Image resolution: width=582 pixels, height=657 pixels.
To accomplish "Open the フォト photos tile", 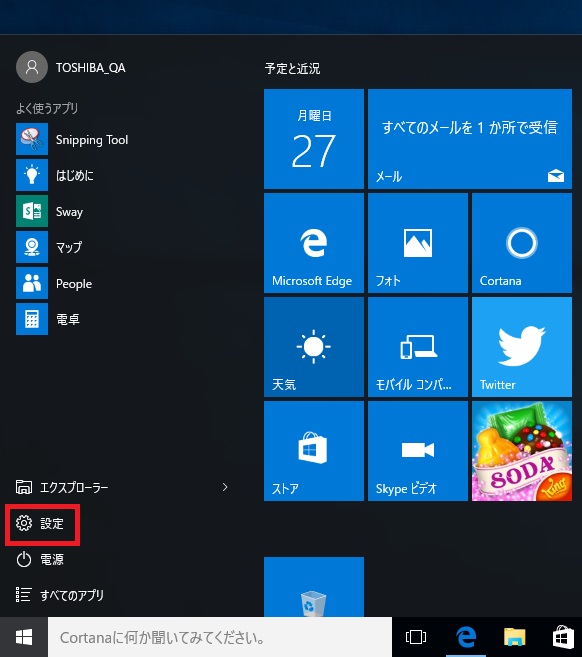I will point(418,243).
